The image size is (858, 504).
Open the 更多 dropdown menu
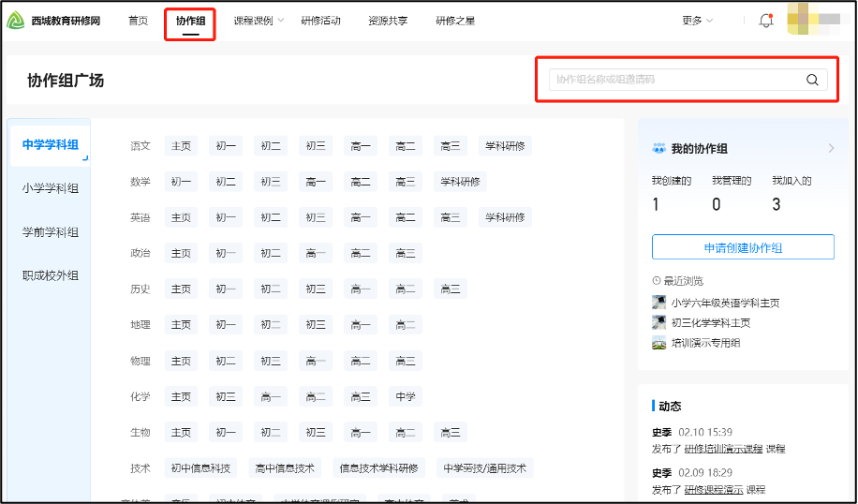coord(697,21)
